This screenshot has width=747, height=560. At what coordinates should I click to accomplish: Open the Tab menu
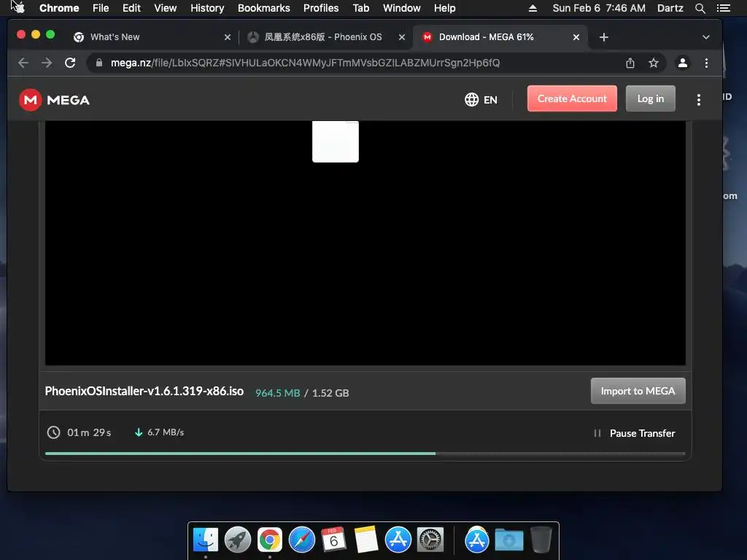360,8
